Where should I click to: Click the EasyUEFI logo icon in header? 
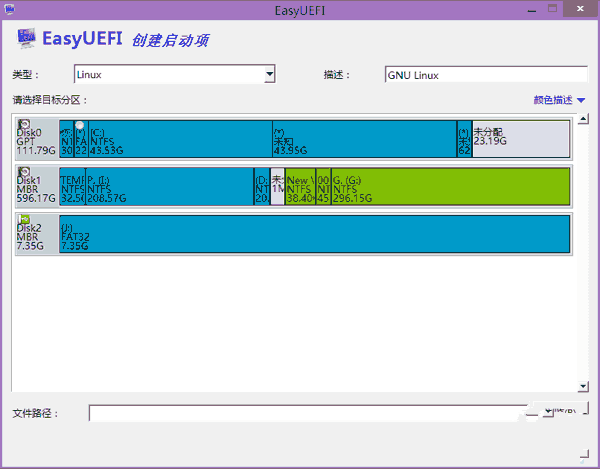tap(26, 38)
